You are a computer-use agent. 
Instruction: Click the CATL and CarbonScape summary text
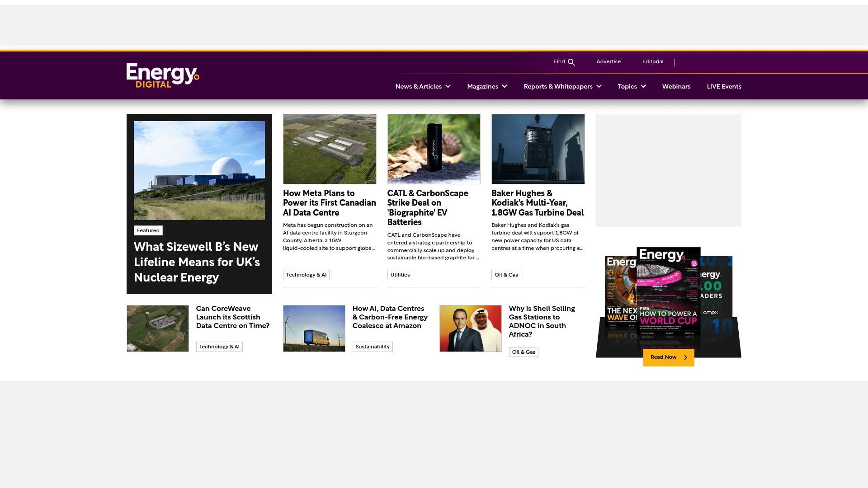click(433, 247)
